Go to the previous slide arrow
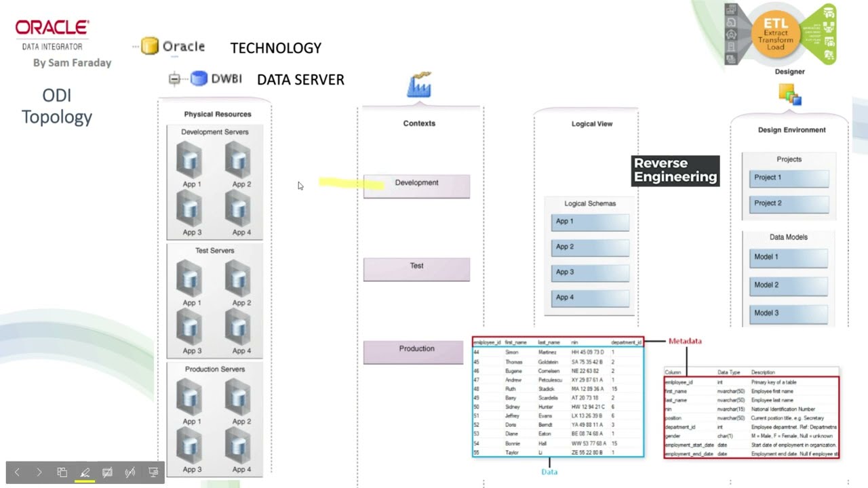 click(17, 472)
